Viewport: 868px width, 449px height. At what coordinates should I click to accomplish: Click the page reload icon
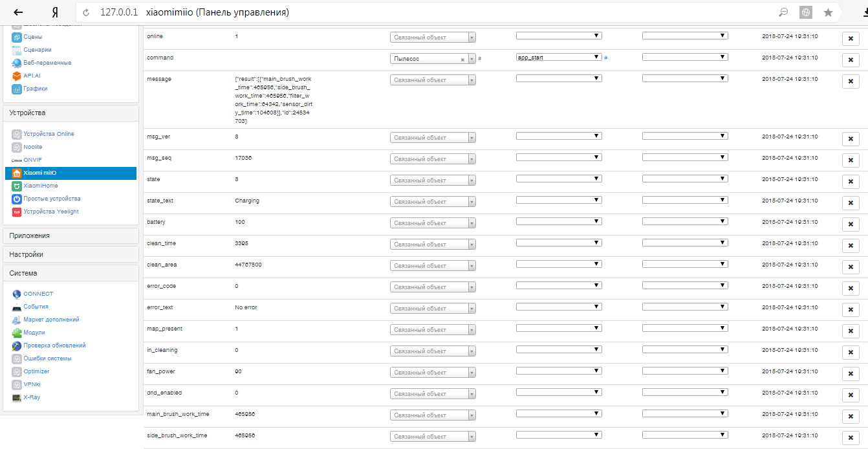pos(86,12)
